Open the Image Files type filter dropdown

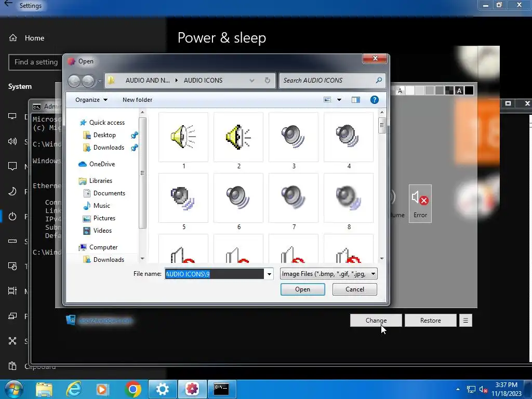point(329,274)
